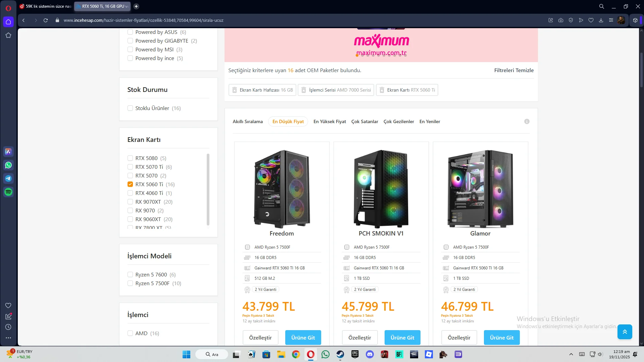Screen dimensions: 644x362
Task: Click Özelleştir for the Freedom PC
Action: [260, 338]
